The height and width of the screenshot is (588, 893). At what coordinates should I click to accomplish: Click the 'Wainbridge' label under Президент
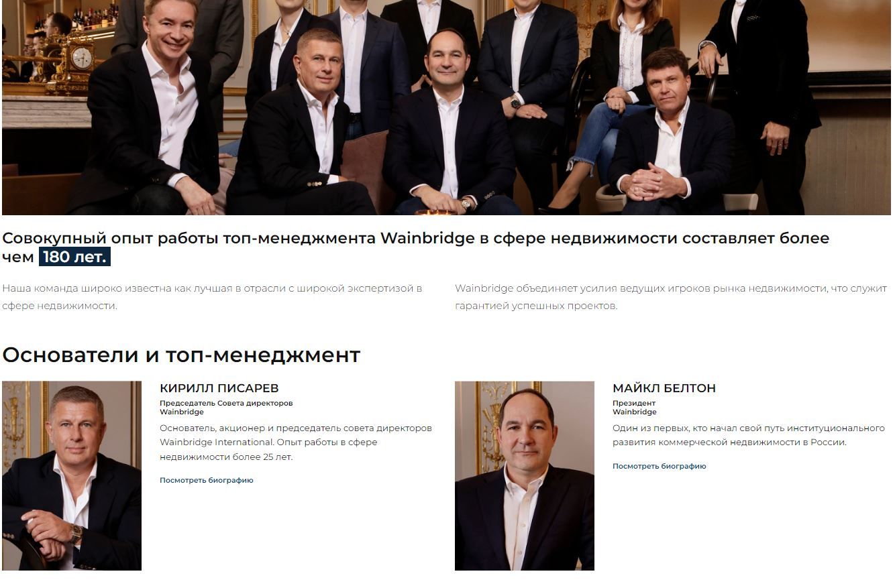tap(635, 412)
